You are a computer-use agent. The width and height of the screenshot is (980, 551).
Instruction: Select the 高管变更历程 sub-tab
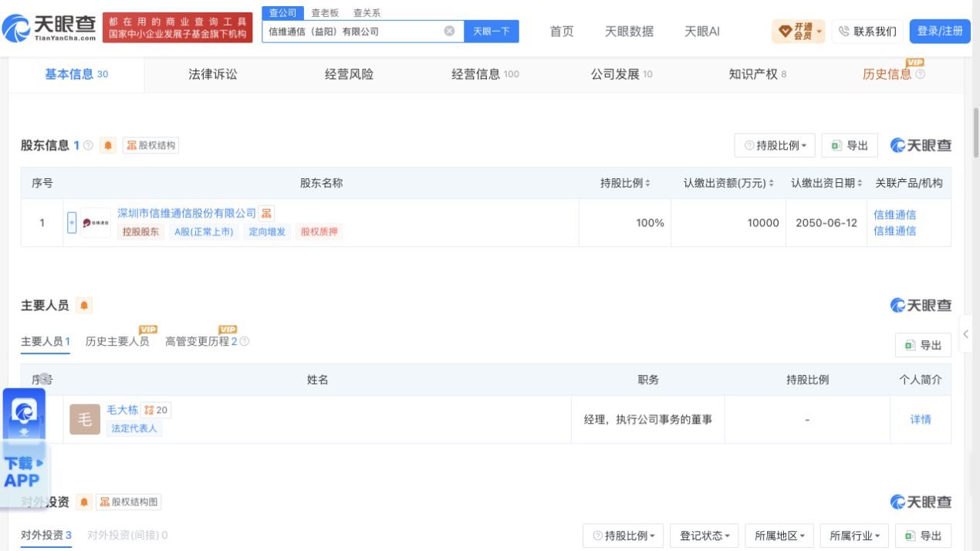(201, 341)
